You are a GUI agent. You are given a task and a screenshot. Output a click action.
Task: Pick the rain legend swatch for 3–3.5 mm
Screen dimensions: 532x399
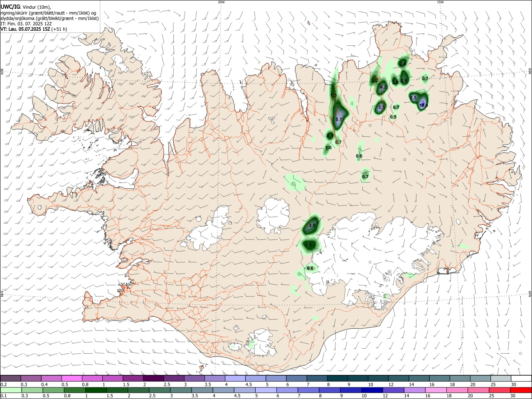[x=181, y=390]
